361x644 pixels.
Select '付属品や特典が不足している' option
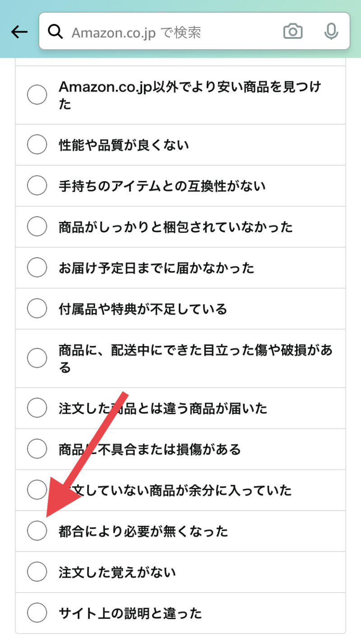(x=37, y=309)
